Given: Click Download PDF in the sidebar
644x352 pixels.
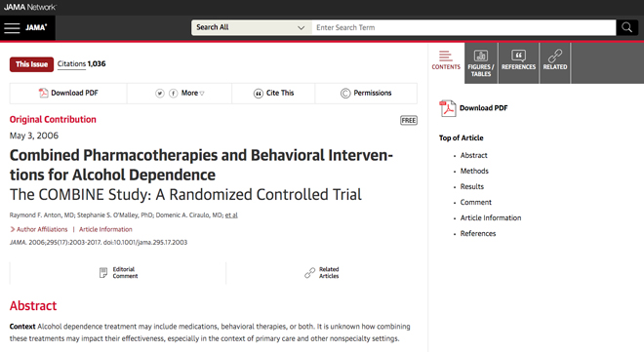Looking at the screenshot, I should pyautogui.click(x=483, y=108).
